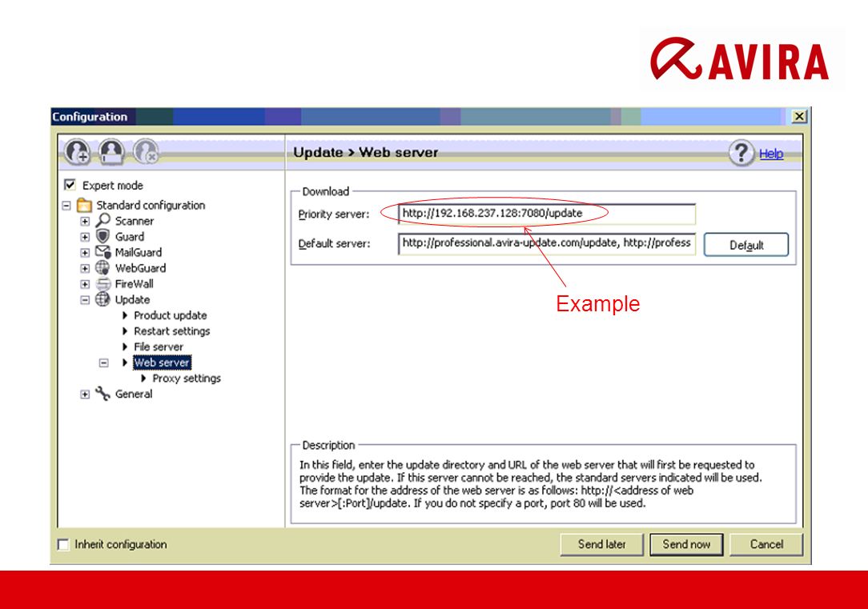
Task: Select the Update tree label
Action: click(132, 299)
